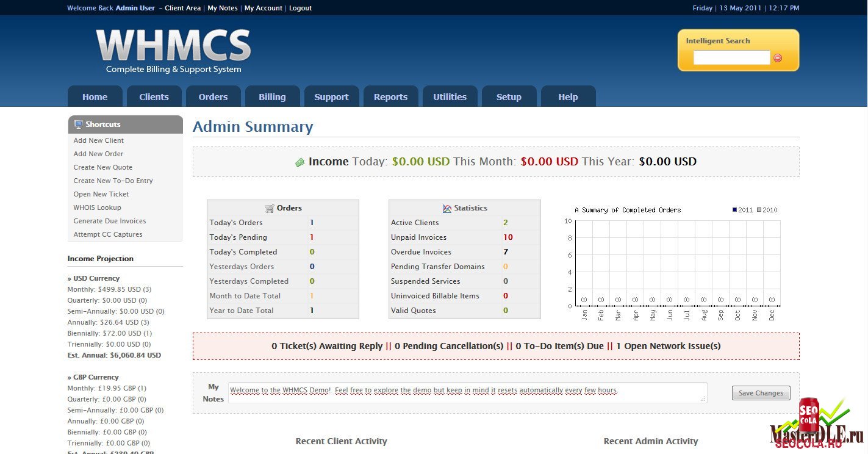This screenshot has width=868, height=454.
Task: Click the 2011 legend color square
Action: point(734,210)
